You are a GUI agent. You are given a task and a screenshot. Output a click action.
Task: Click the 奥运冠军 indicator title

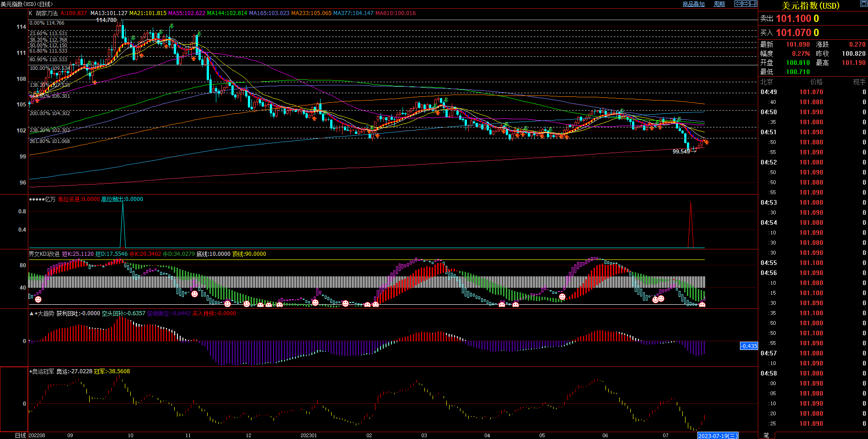(43, 371)
